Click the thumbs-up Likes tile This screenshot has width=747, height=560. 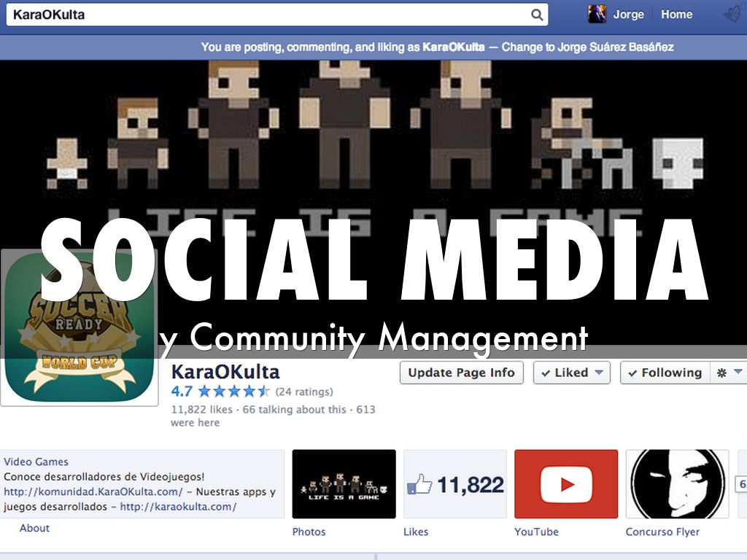(x=455, y=483)
